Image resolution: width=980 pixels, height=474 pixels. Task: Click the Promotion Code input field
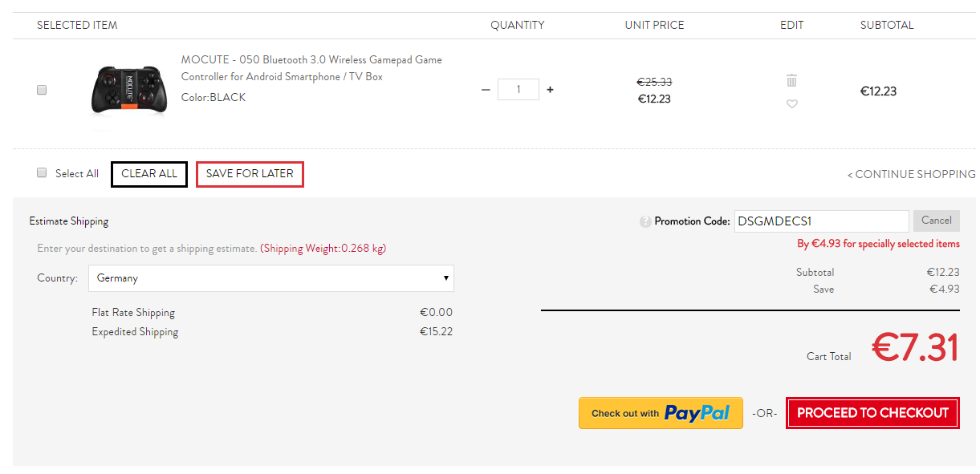[821, 221]
